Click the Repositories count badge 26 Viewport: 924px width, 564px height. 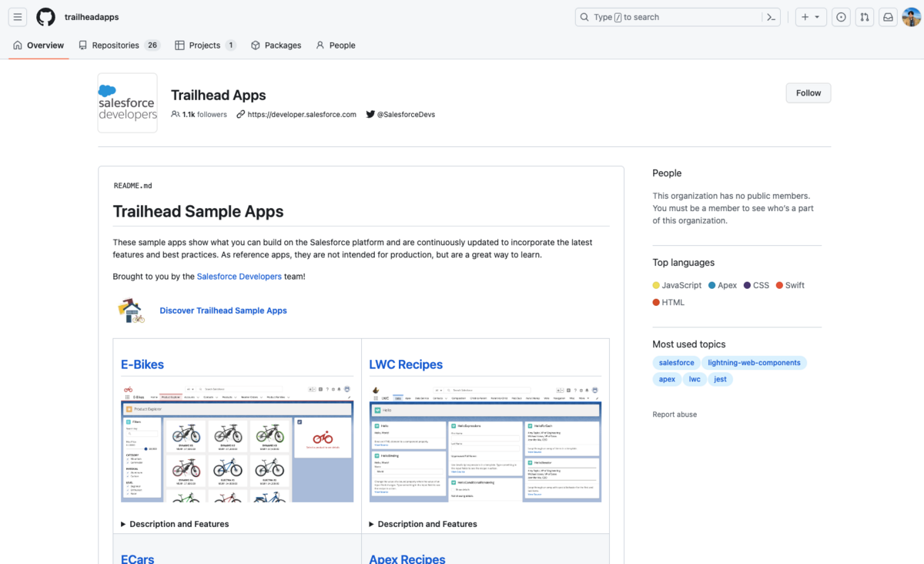coord(152,45)
